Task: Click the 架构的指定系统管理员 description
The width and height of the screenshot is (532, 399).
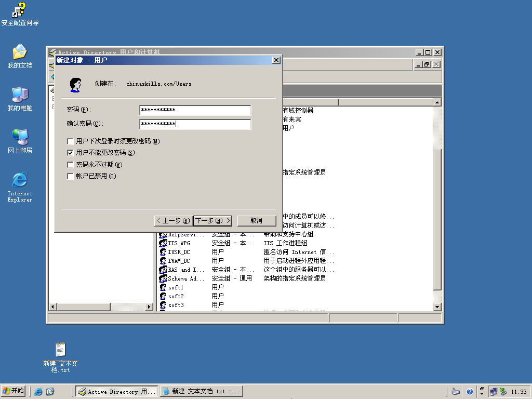Action: 295,278
